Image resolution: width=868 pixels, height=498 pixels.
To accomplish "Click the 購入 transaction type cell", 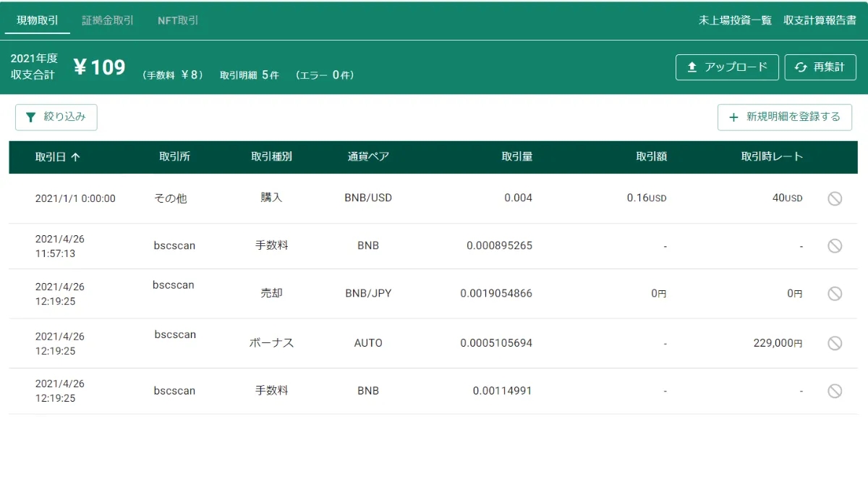I will click(271, 198).
